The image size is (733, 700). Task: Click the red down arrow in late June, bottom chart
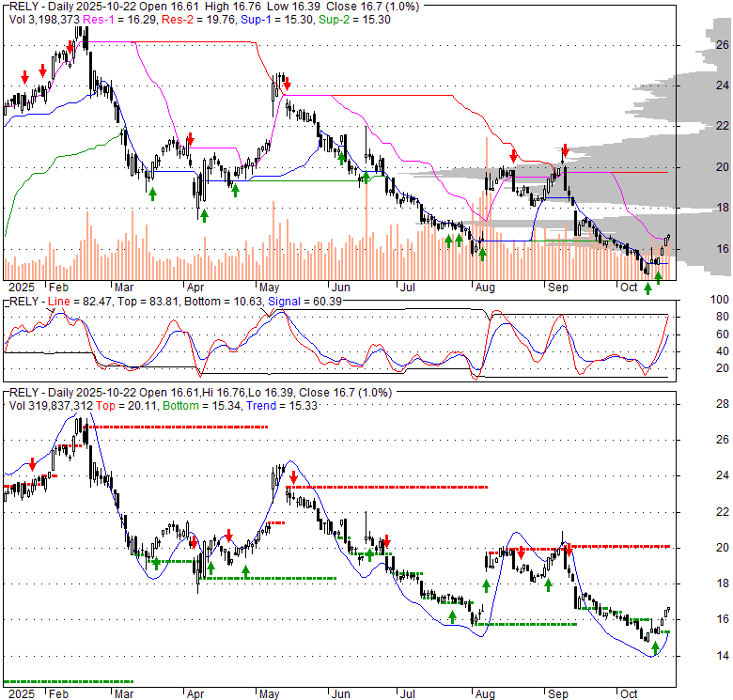[x=386, y=541]
